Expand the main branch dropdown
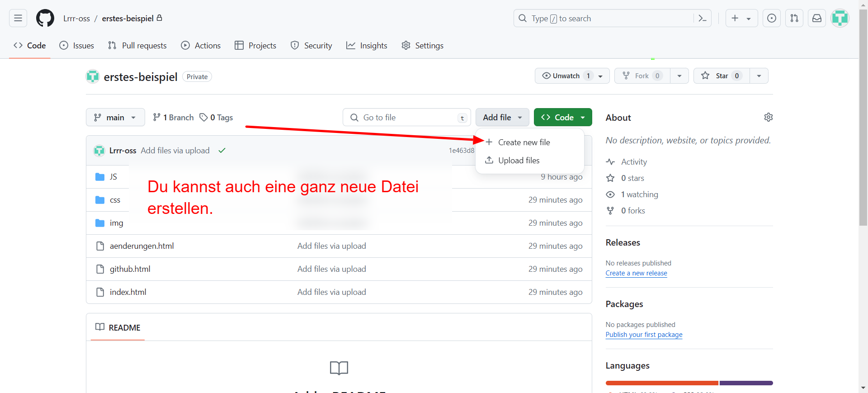Image resolution: width=868 pixels, height=393 pixels. [x=115, y=118]
